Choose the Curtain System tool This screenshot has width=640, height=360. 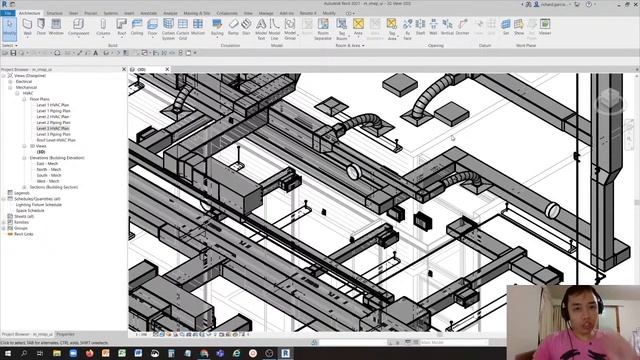(168, 29)
